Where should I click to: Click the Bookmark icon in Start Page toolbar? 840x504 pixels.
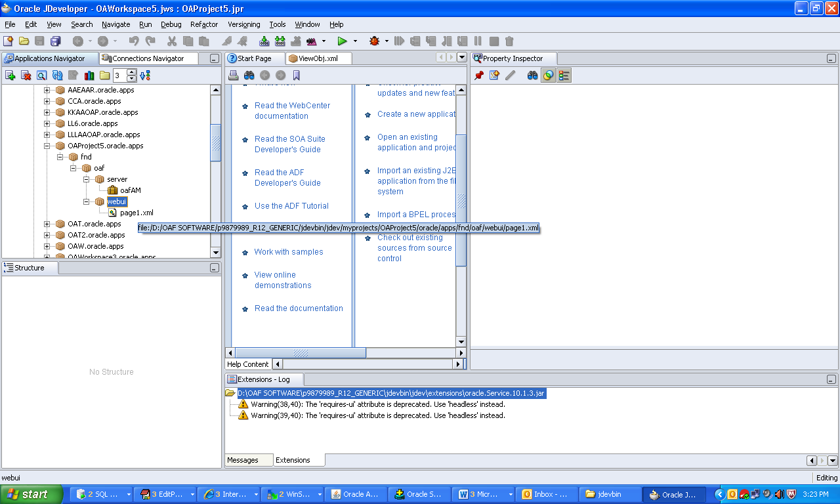click(x=296, y=75)
